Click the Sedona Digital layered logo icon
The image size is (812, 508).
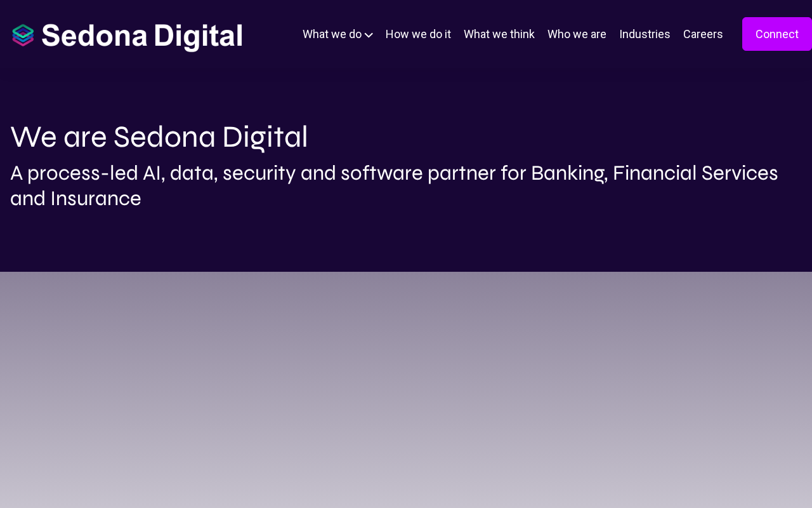[x=23, y=35]
